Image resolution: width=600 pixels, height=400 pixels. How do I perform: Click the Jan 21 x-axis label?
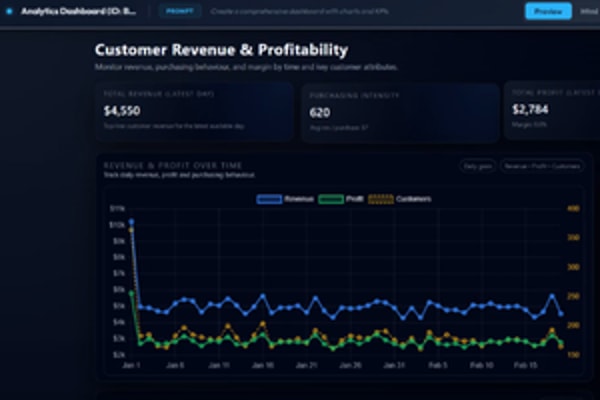(x=307, y=365)
